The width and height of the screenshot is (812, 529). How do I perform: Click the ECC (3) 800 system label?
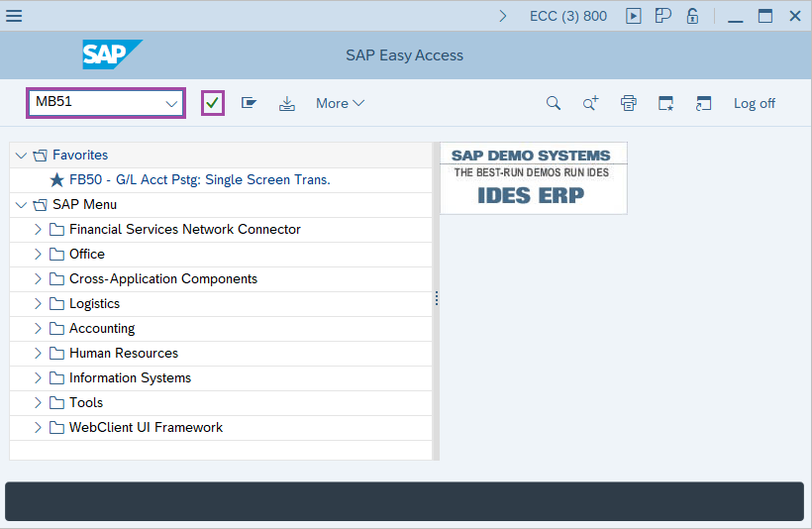[x=568, y=16]
